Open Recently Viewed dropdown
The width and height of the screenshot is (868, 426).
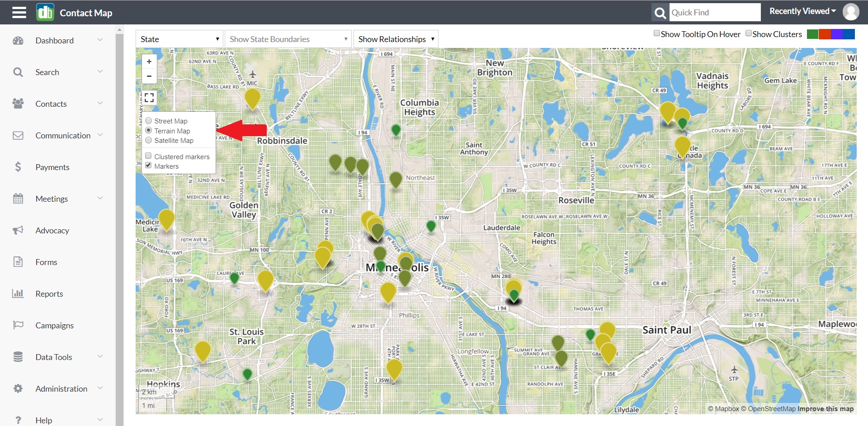pyautogui.click(x=802, y=11)
